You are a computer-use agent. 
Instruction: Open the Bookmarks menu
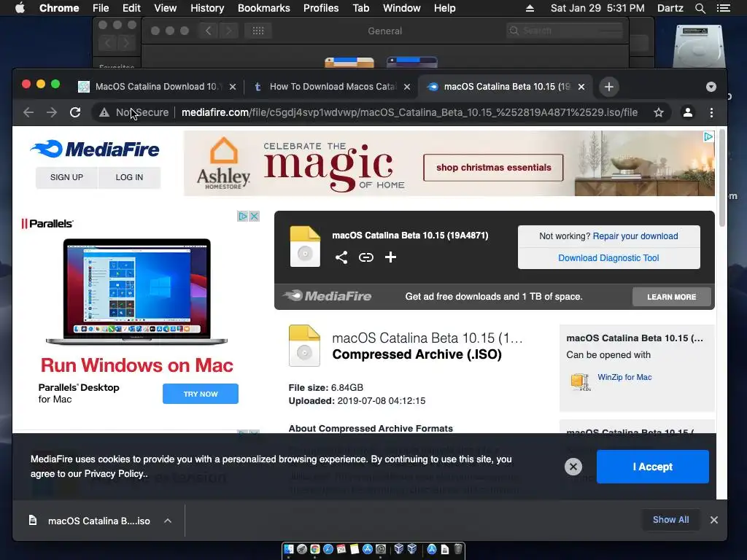264,8
